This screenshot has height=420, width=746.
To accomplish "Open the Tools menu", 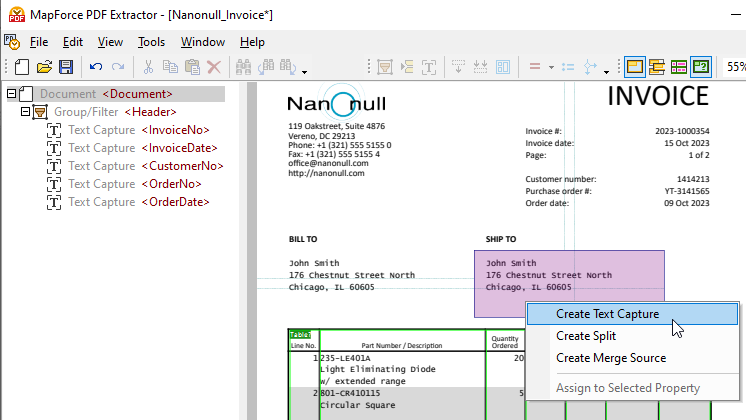I will pos(151,42).
